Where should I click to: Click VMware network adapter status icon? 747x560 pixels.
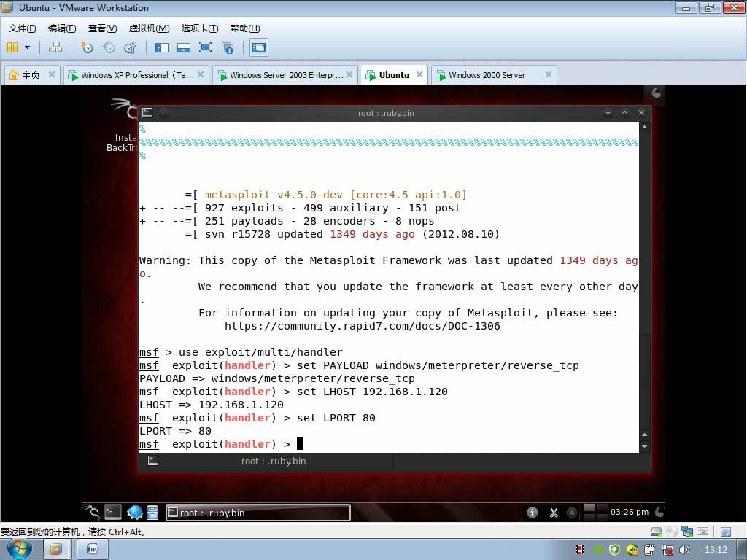(687, 532)
